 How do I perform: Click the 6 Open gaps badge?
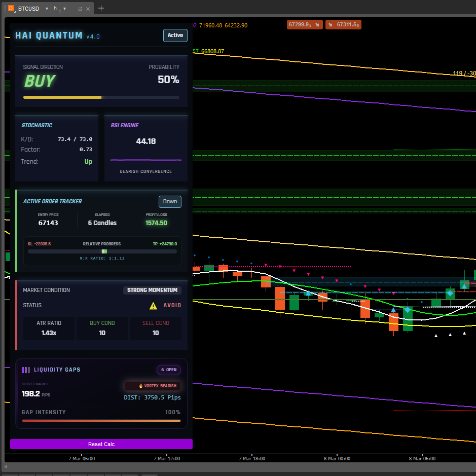tap(168, 370)
